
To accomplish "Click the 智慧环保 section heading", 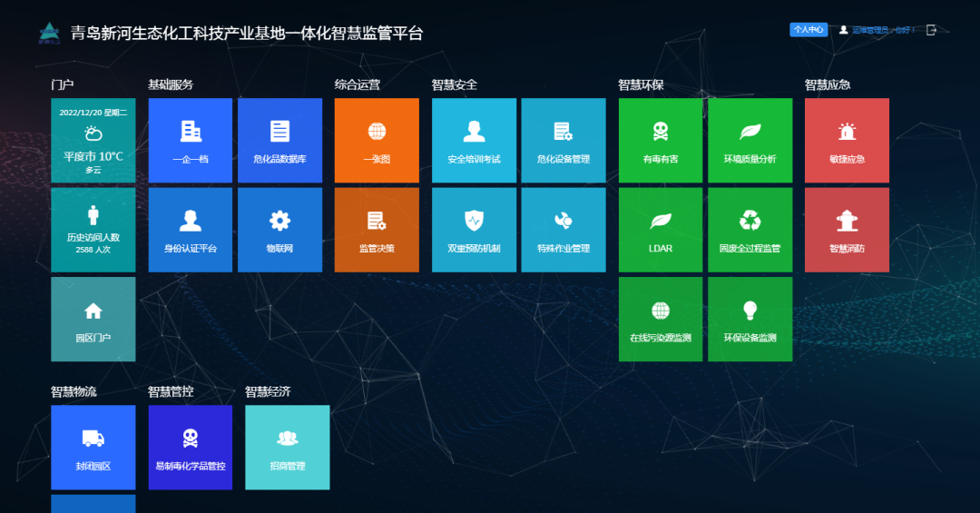I will (x=642, y=84).
